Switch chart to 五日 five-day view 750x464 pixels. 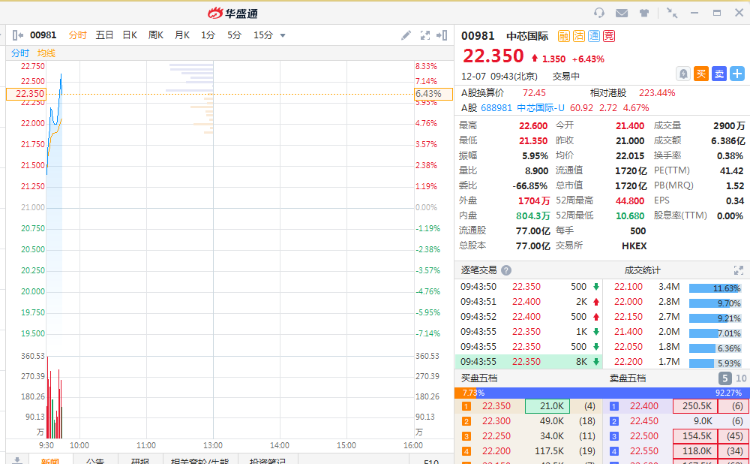104,35
